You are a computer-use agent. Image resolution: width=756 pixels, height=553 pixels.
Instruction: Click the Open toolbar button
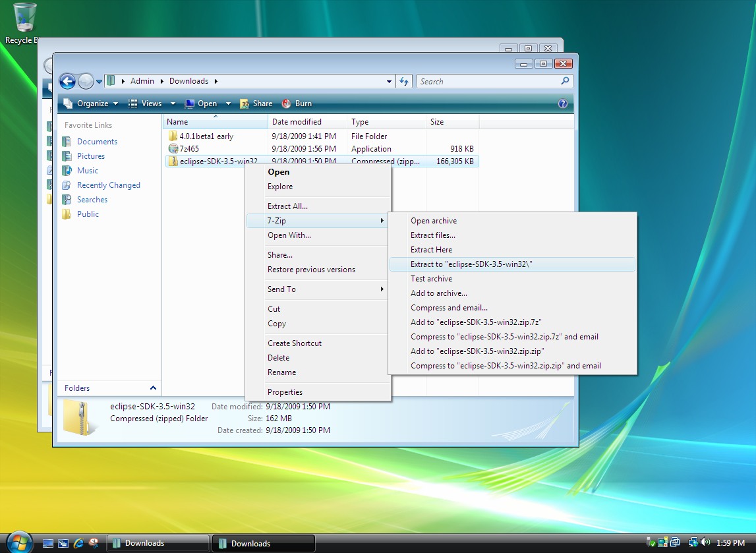tap(202, 103)
